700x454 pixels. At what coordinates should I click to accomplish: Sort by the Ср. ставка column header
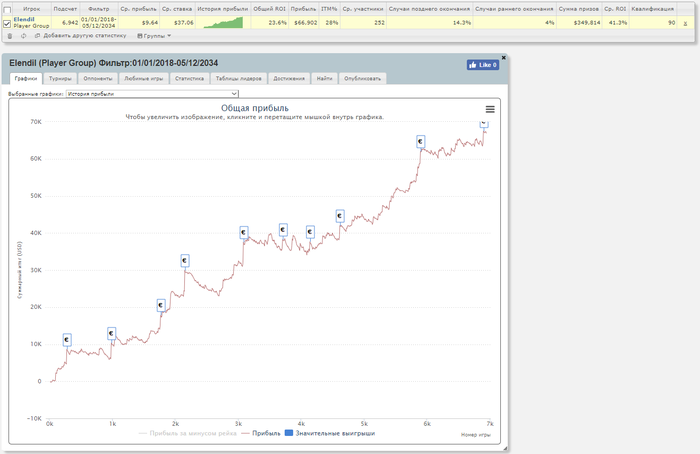[177, 9]
